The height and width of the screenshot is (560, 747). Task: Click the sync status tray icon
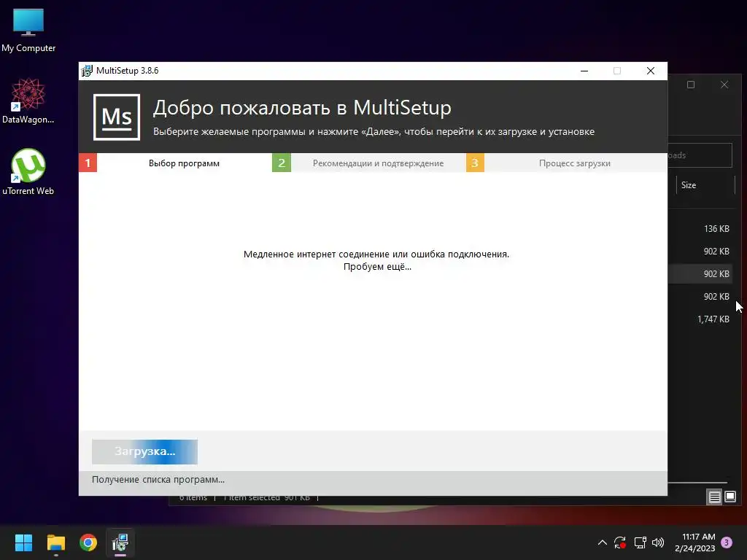tap(620, 542)
